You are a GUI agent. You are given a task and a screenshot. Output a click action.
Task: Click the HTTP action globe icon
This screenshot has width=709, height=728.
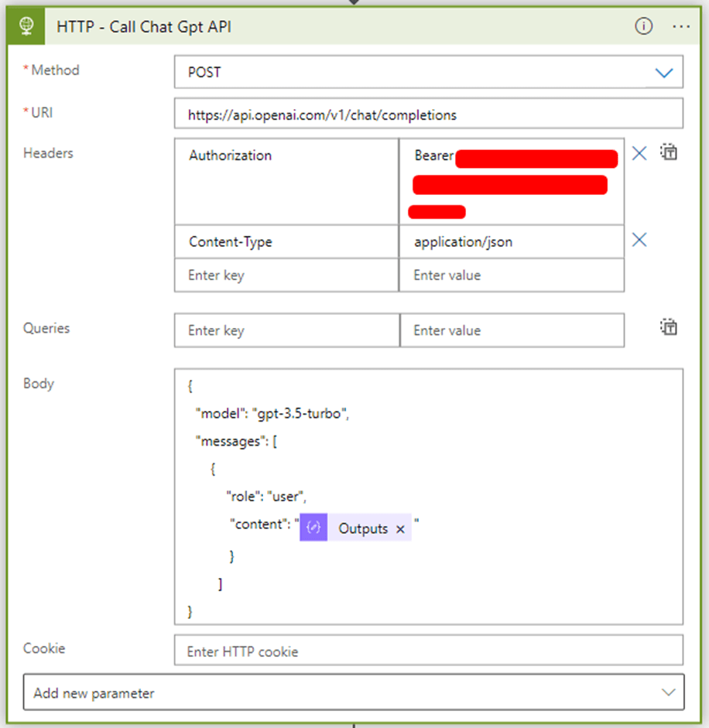tap(25, 26)
